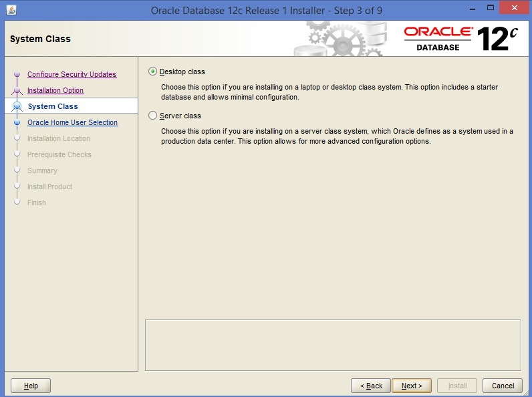
Task: Click the Installation Location step text
Action: pos(59,138)
